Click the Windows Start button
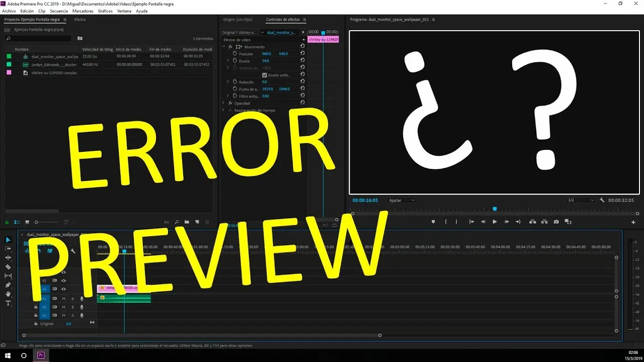 (7, 355)
